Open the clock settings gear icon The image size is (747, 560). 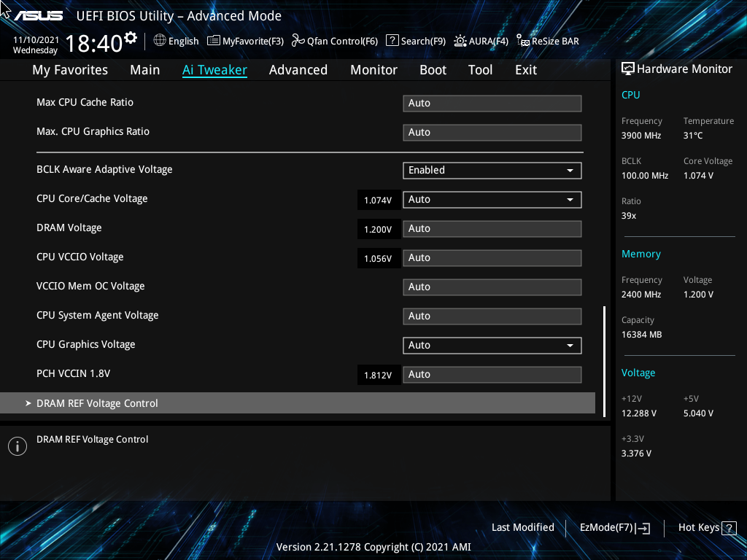click(x=131, y=38)
